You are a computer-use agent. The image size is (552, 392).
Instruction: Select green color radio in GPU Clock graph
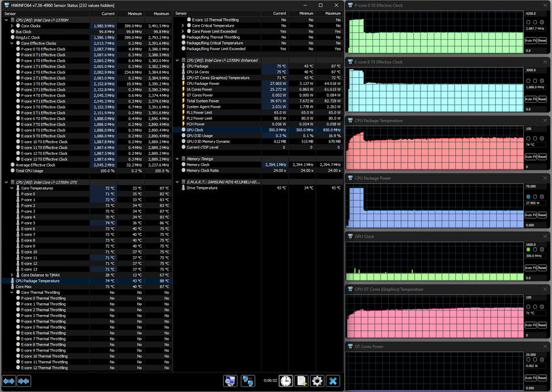(x=528, y=250)
